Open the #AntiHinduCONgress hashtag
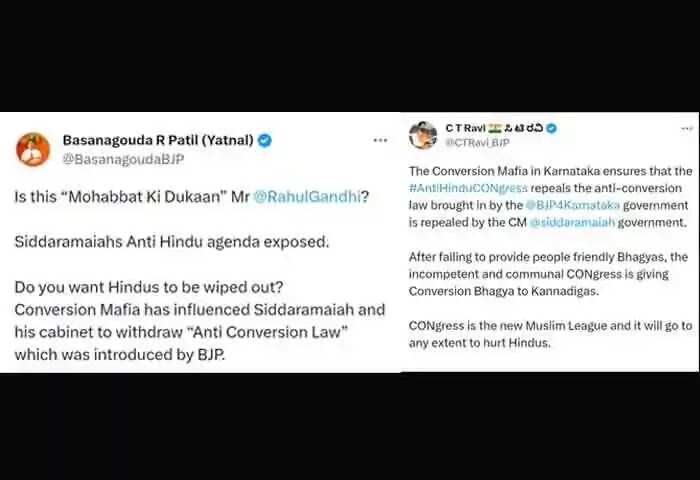Screen dimensions: 700x480 (468, 188)
